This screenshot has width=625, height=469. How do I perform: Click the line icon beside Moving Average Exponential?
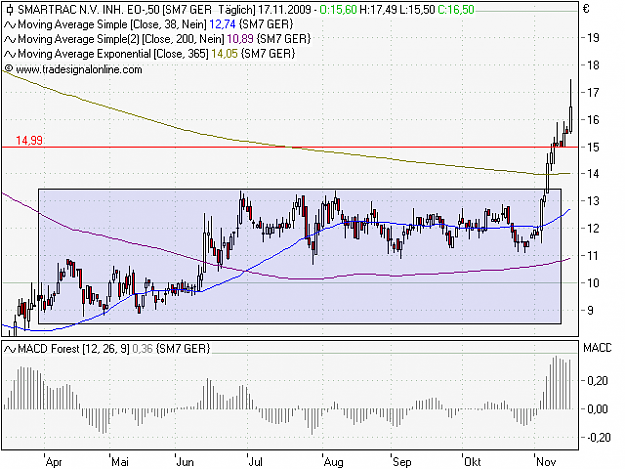click(x=10, y=54)
